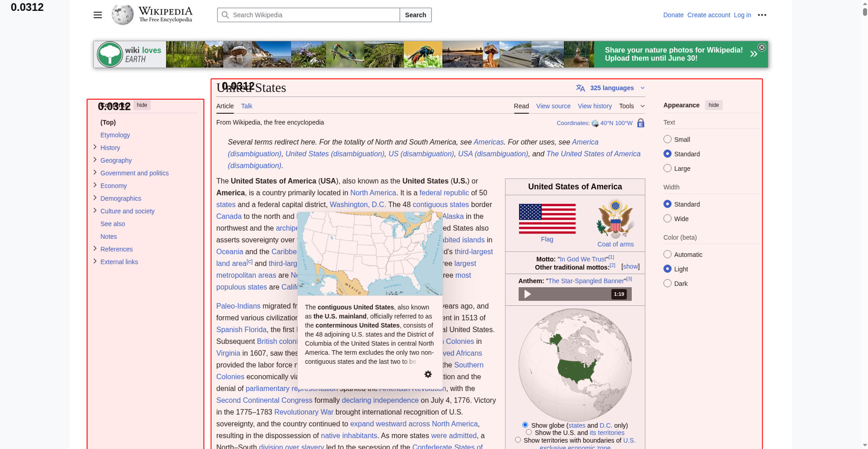Viewport: 868px width, 449px height.
Task: Select the Read tab
Action: pos(521,106)
